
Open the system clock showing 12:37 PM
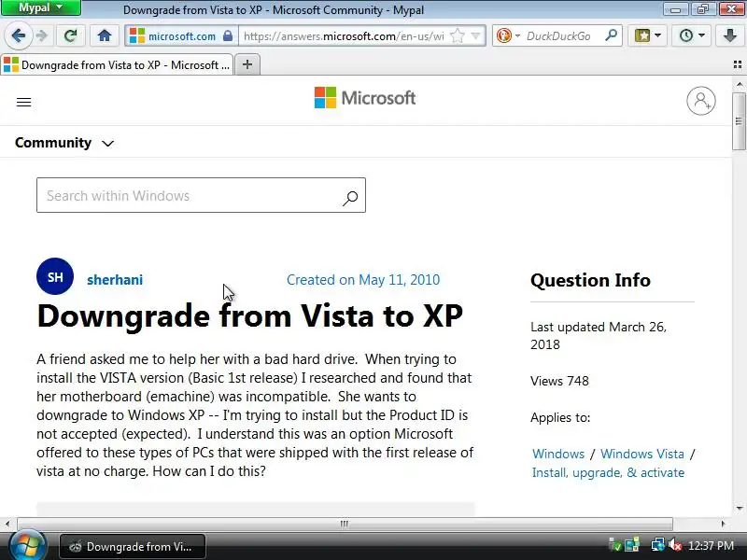[711, 546]
